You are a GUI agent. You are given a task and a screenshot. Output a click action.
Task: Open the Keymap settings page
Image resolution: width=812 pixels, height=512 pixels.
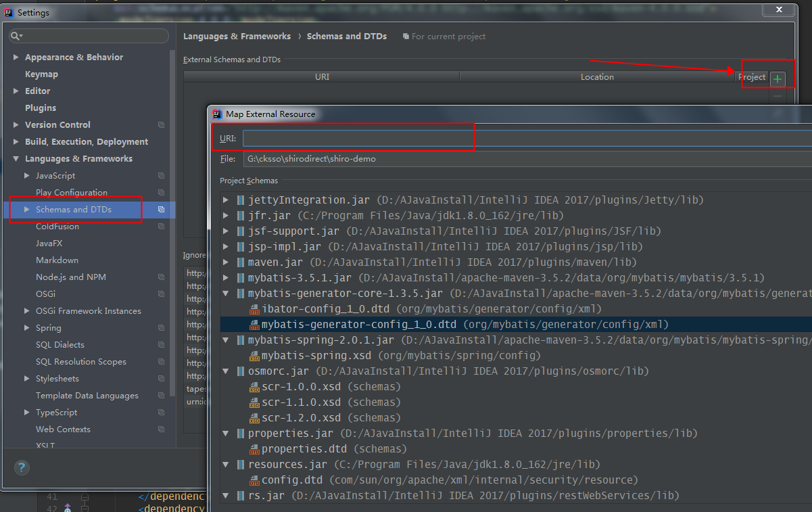[x=41, y=74]
